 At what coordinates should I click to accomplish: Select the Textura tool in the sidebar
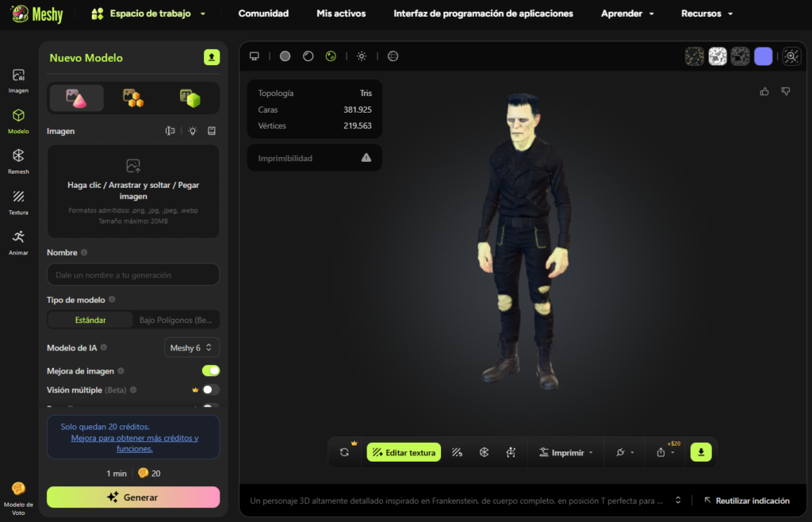click(x=17, y=200)
